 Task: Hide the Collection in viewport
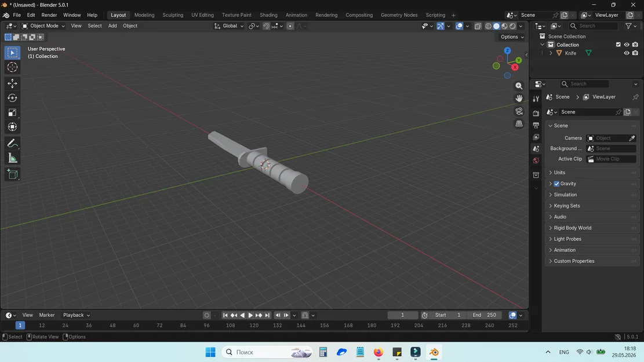[x=627, y=45]
